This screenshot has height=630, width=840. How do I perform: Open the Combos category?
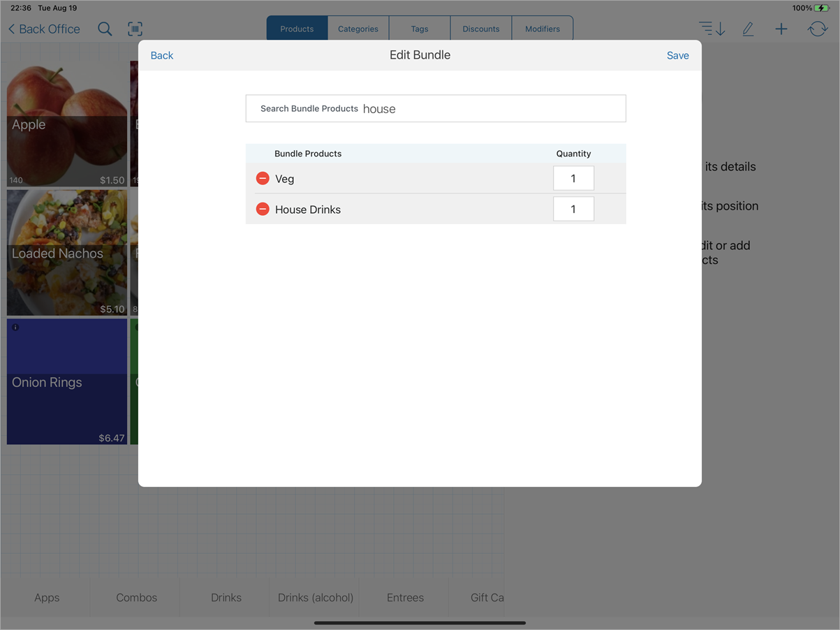(x=136, y=597)
